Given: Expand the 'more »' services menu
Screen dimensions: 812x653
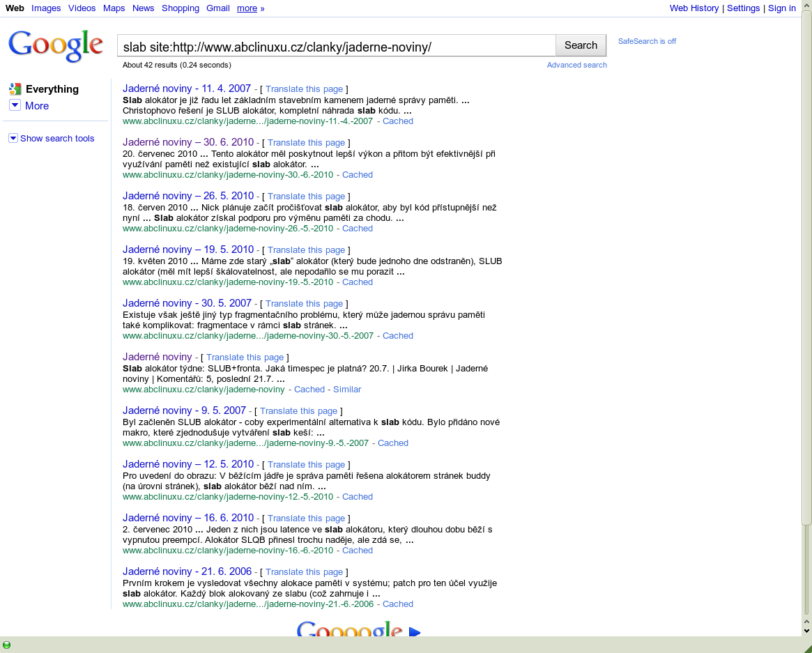Looking at the screenshot, I should pyautogui.click(x=251, y=8).
